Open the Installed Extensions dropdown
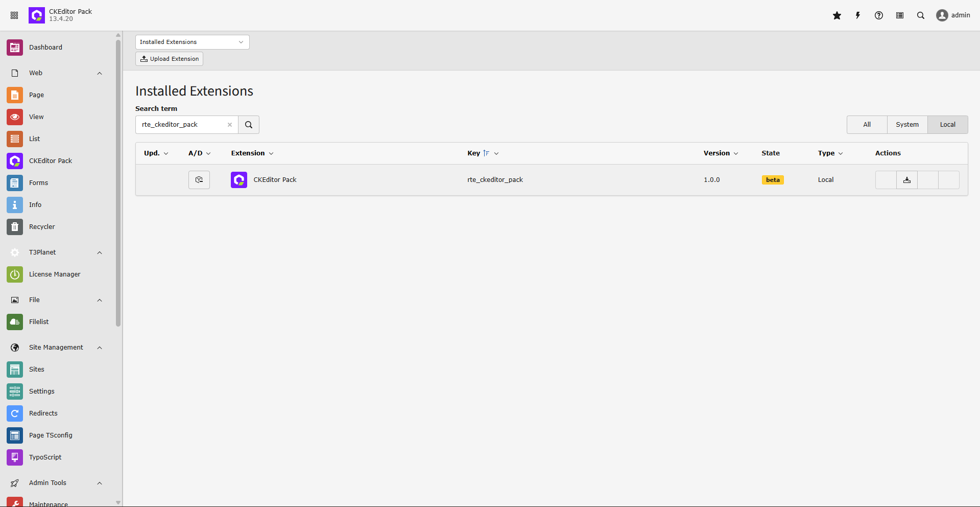This screenshot has width=980, height=507. [x=192, y=42]
